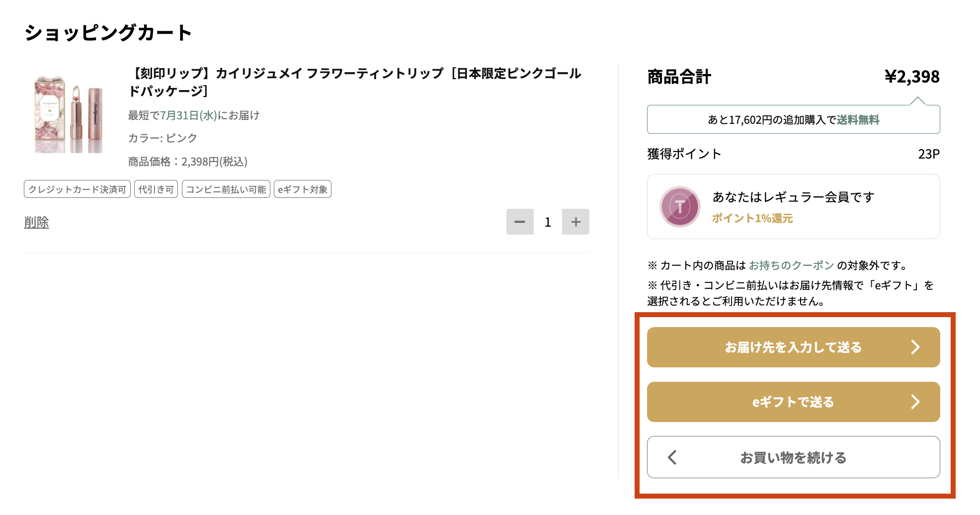
Task: Click the chevron on お届け先を入力して送る button
Action: [916, 347]
